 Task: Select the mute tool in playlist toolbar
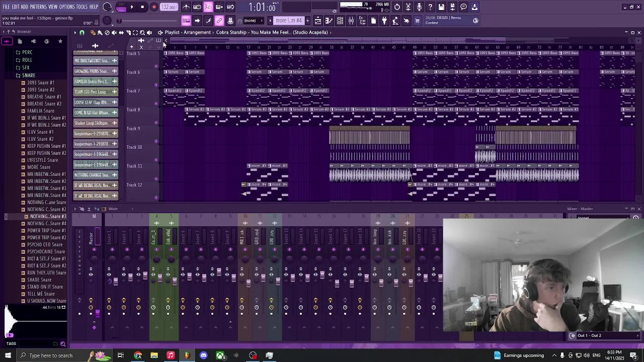(114, 33)
